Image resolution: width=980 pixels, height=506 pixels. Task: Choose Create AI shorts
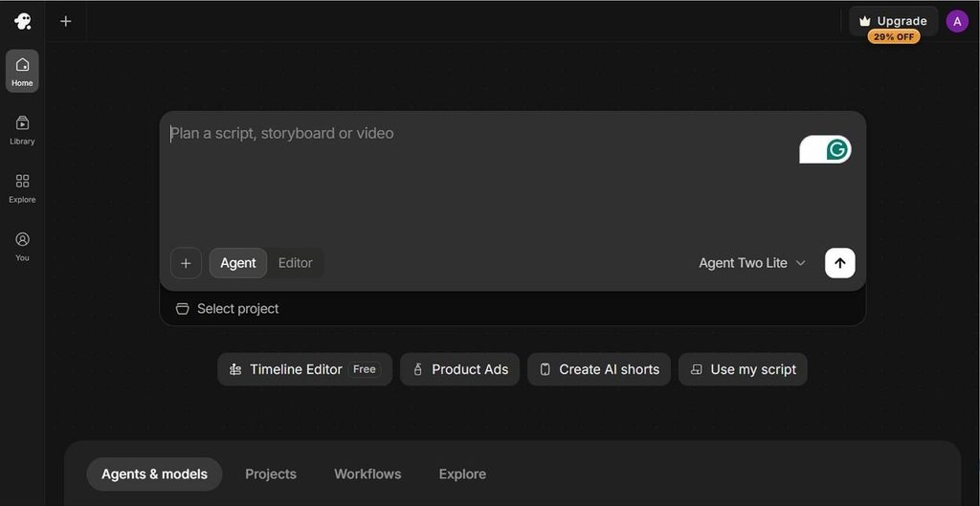click(x=599, y=369)
